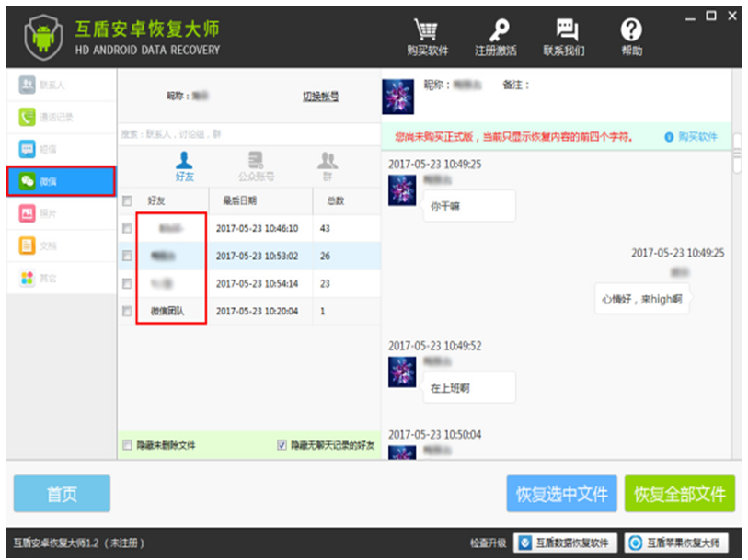Click the count cell showing 43
748x560 pixels.
pyautogui.click(x=325, y=228)
